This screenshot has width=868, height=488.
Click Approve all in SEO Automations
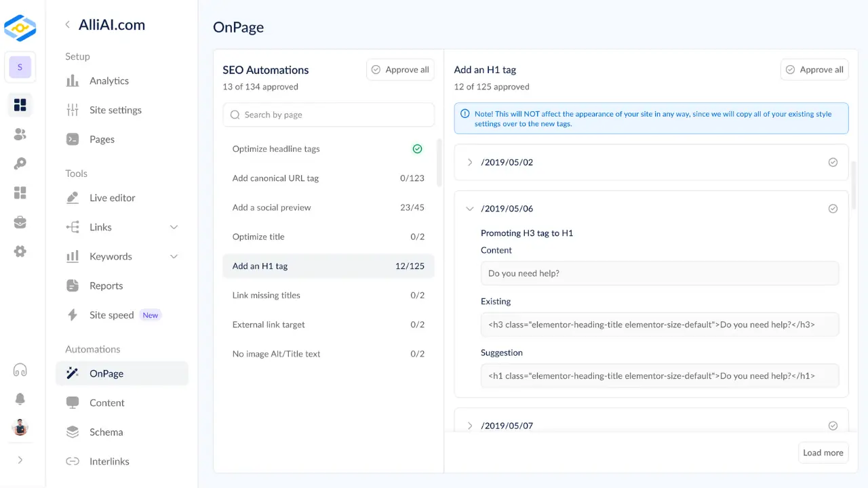400,70
